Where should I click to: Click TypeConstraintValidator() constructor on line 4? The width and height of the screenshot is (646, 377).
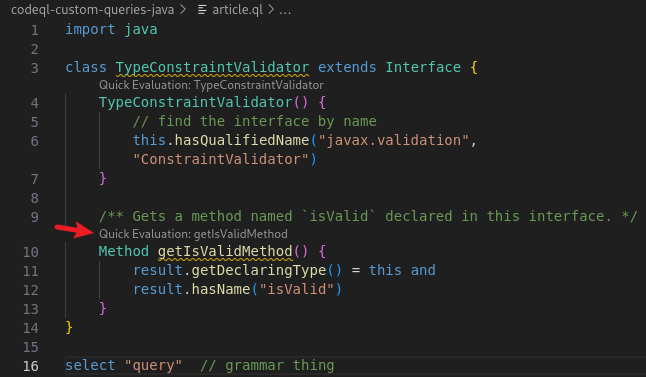tap(204, 102)
